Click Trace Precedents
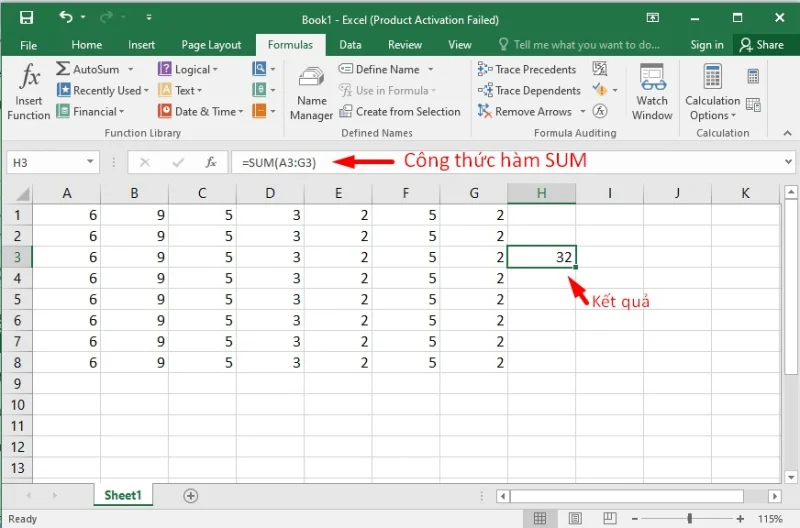 click(527, 69)
